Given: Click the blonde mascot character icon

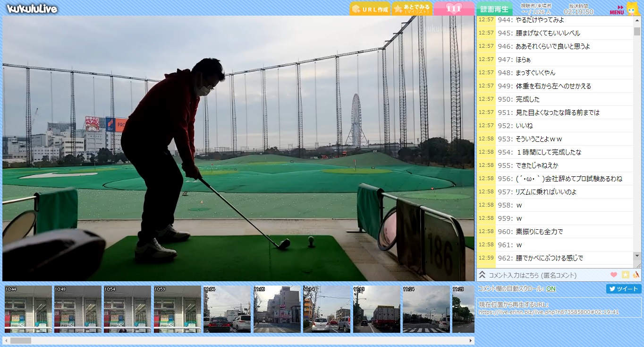Looking at the screenshot, I should (632, 9).
